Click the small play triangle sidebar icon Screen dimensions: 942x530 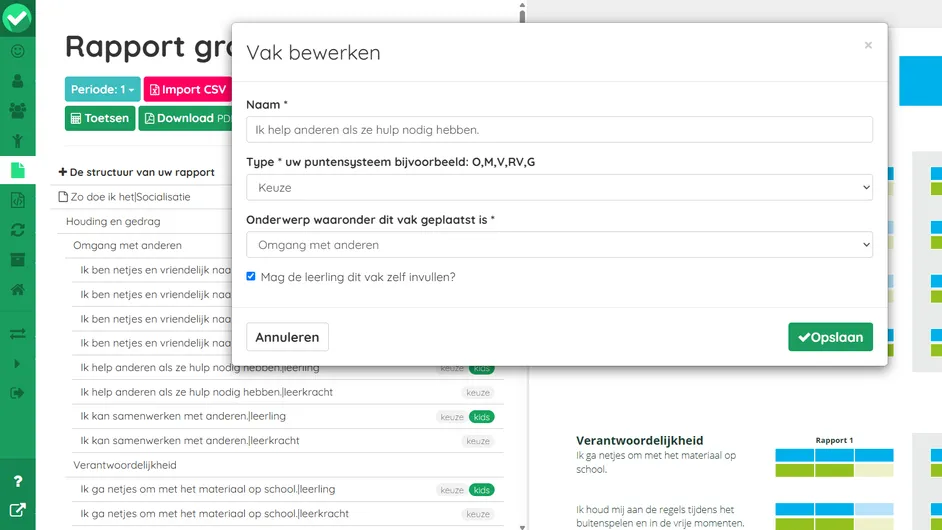[x=17, y=364]
